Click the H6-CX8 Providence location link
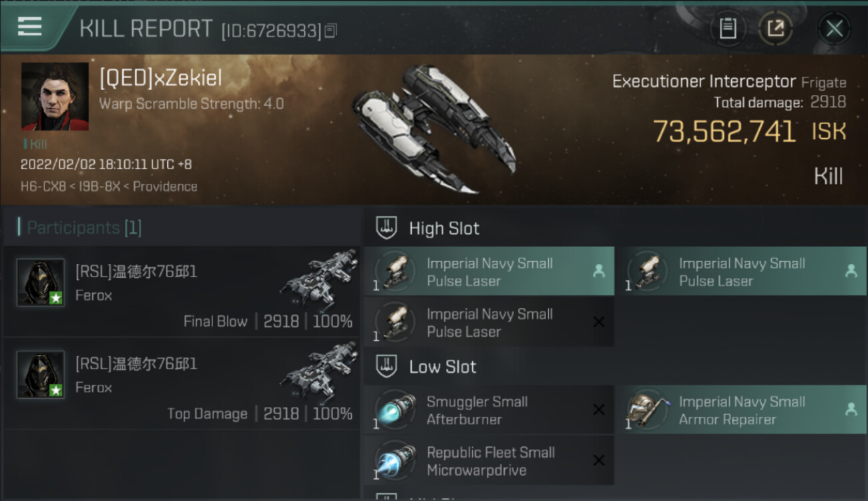This screenshot has height=501, width=868. click(x=109, y=186)
